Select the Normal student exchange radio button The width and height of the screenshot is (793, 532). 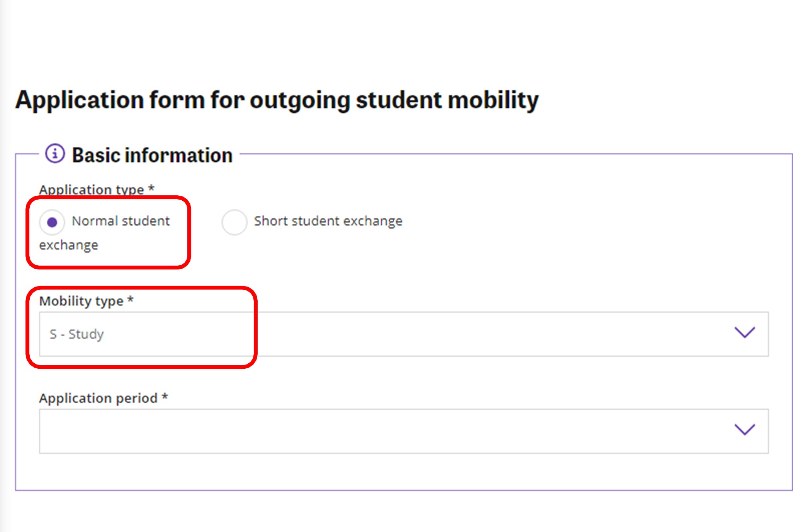coord(52,222)
